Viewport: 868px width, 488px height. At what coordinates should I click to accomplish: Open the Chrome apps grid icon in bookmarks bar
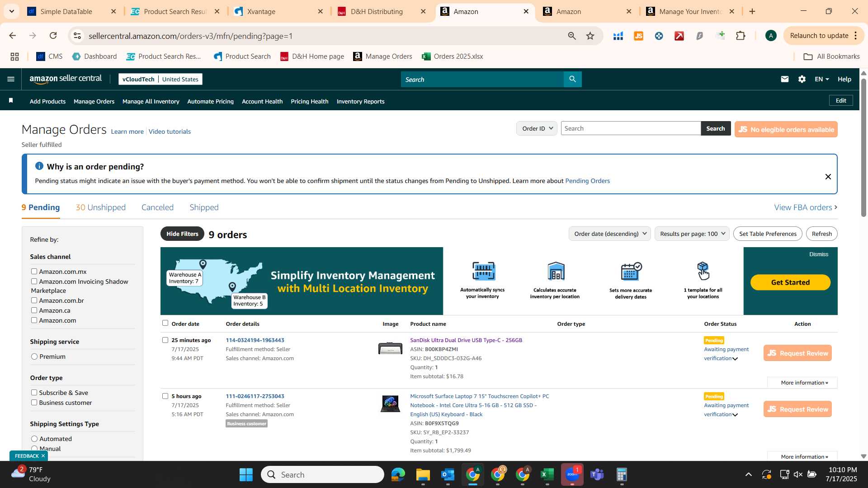tap(14, 56)
